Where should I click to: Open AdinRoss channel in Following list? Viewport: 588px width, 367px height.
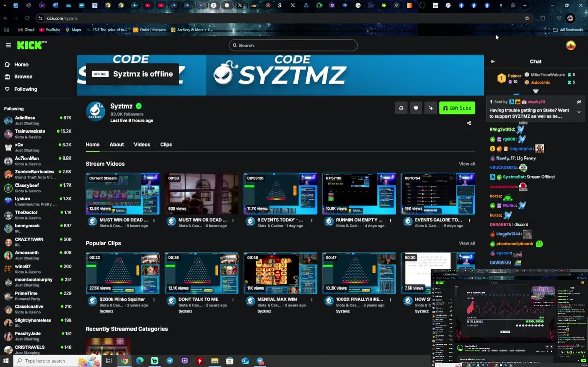click(38, 120)
